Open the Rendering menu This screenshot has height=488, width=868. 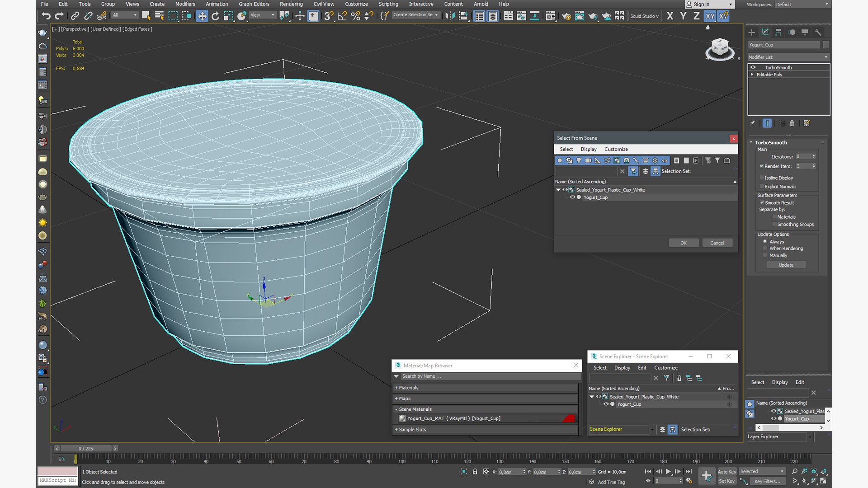point(291,4)
